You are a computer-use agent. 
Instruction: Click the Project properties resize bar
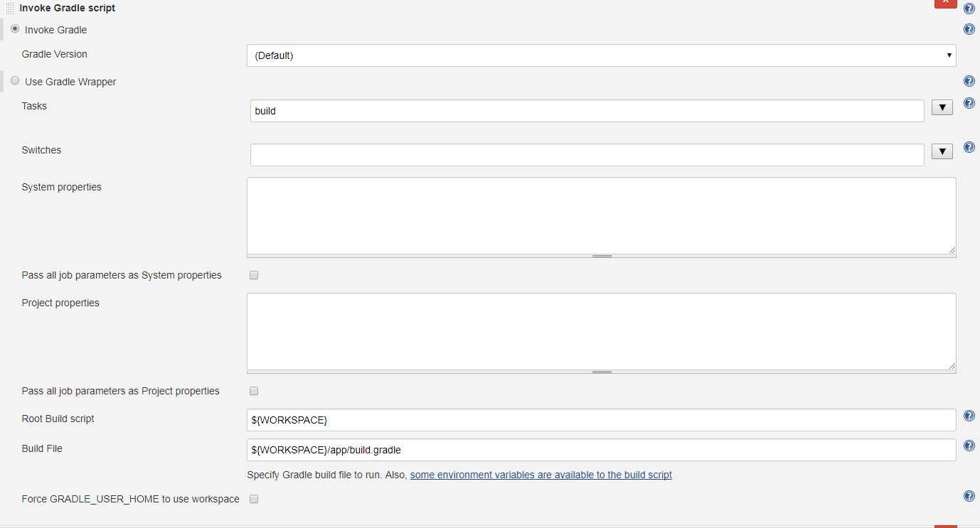[x=601, y=372]
